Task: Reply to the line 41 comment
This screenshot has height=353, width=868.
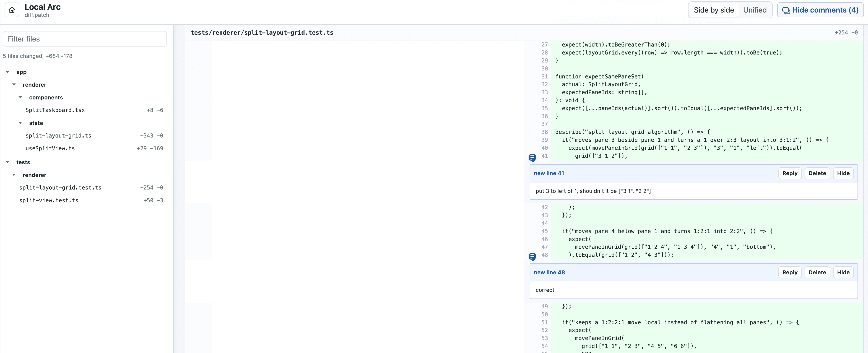Action: pos(790,173)
